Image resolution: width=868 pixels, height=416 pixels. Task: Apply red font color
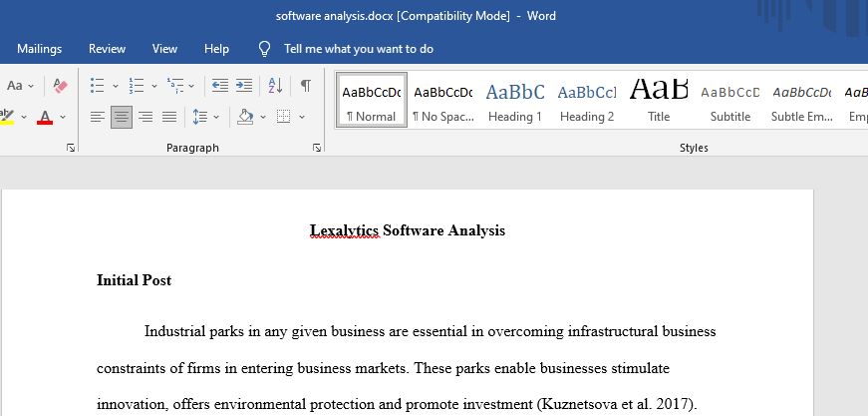point(45,117)
